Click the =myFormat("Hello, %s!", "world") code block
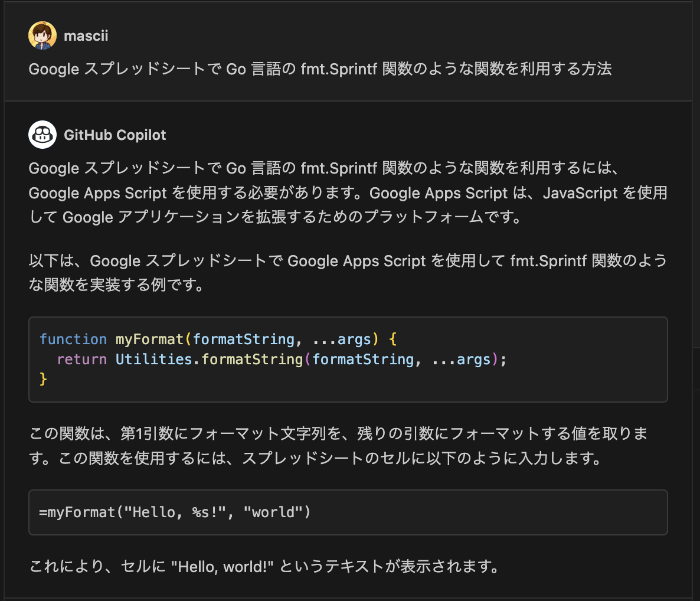Image resolution: width=700 pixels, height=601 pixels. tap(348, 512)
